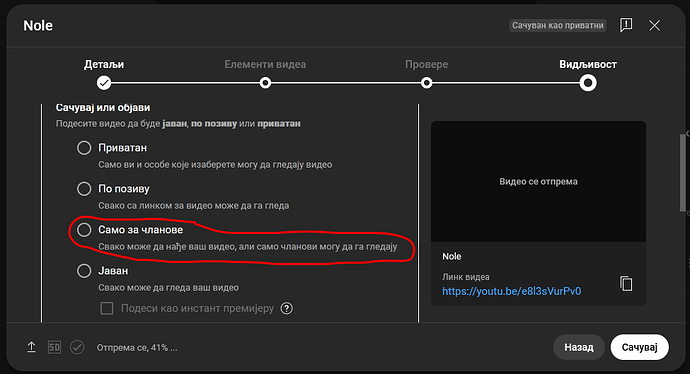This screenshot has height=374, width=690.
Task: Open the youtu.be video link
Action: point(511,291)
